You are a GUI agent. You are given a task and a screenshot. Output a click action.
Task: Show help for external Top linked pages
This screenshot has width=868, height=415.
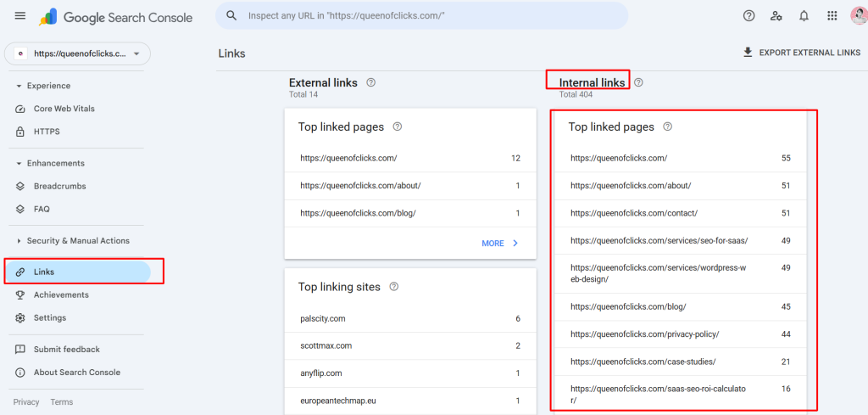397,127
